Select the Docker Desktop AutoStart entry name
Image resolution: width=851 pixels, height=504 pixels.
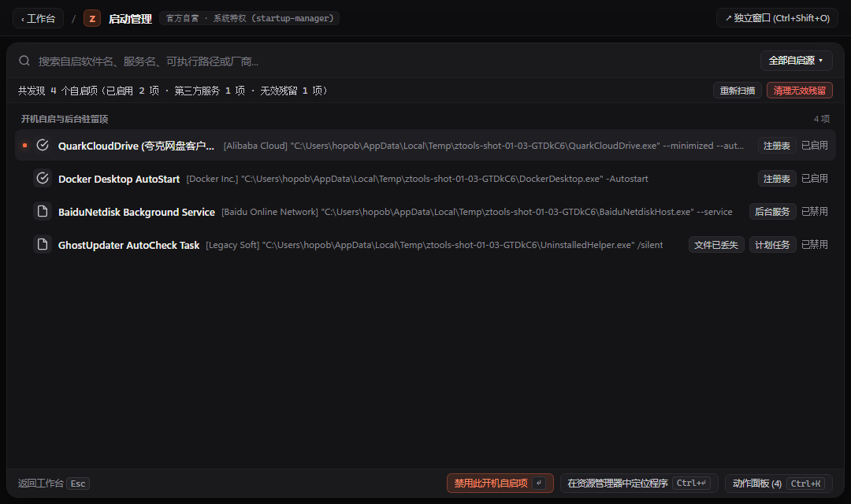pos(119,179)
